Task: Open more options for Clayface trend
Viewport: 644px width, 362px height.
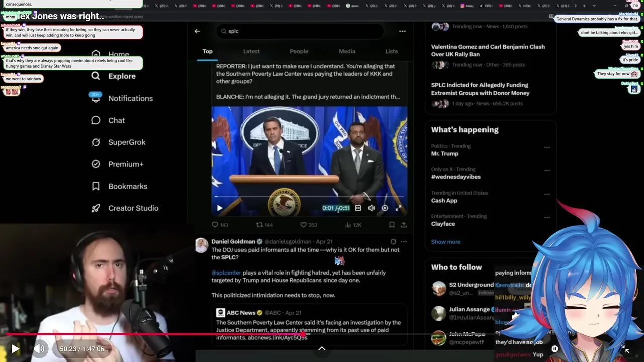Action: 547,218
